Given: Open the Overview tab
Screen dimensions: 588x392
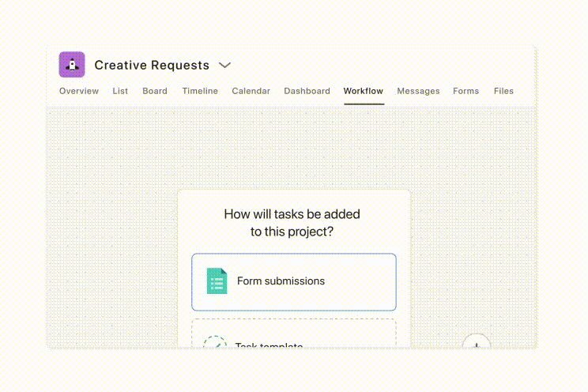Looking at the screenshot, I should pos(79,91).
